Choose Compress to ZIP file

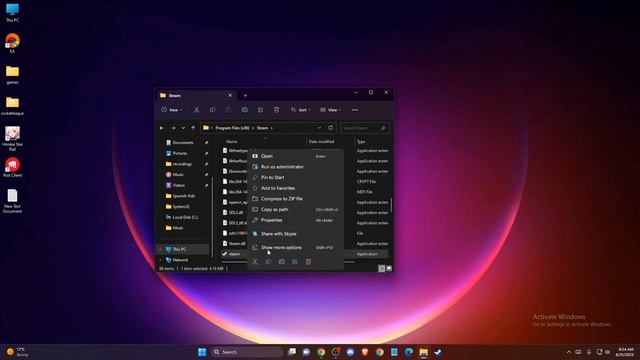point(296,199)
